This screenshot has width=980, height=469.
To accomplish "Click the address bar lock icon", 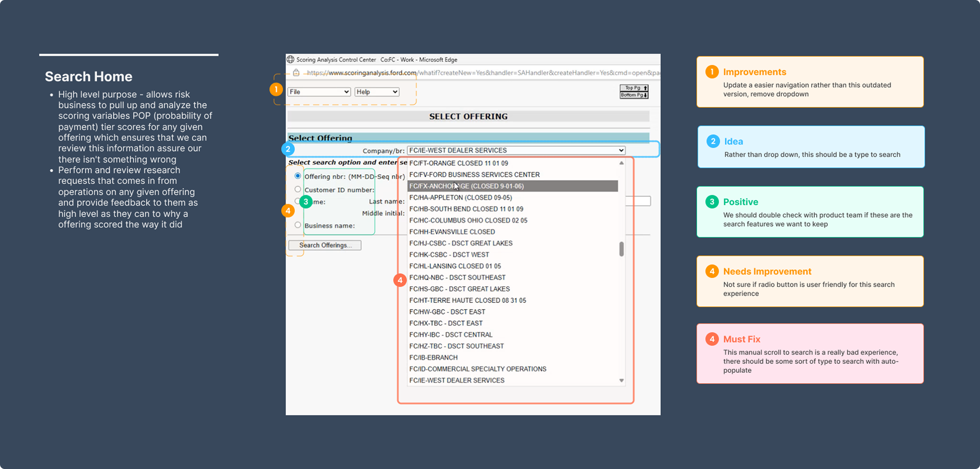I will 296,73.
